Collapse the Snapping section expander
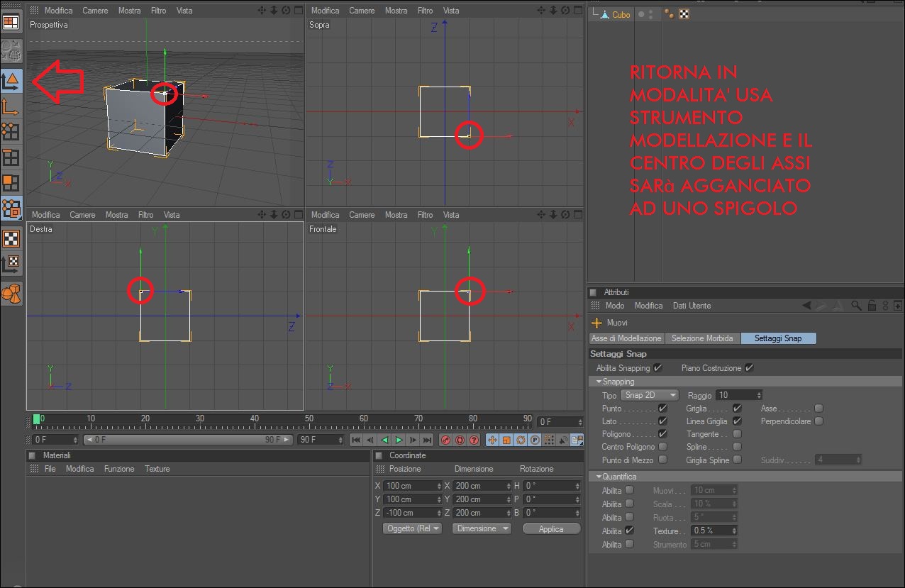The image size is (905, 588). (x=599, y=382)
